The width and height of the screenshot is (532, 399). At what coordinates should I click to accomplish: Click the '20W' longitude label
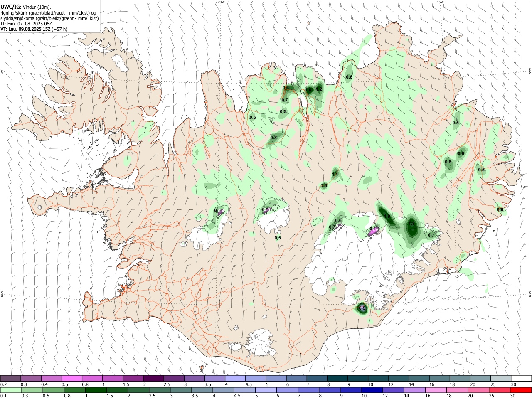[x=221, y=2]
